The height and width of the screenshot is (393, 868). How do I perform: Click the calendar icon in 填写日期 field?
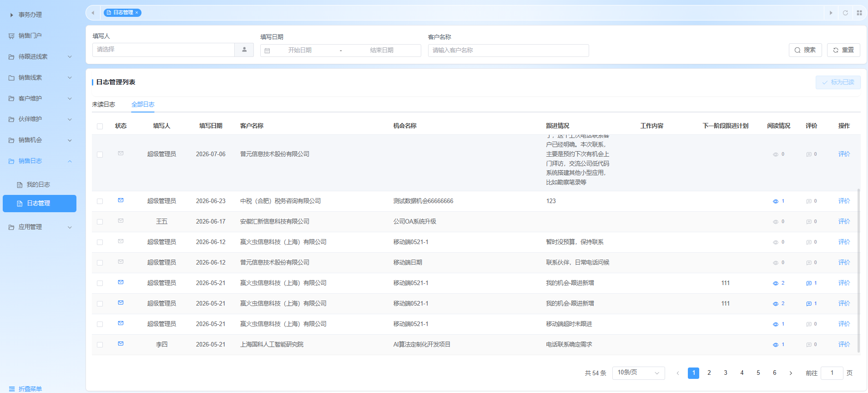coord(267,51)
